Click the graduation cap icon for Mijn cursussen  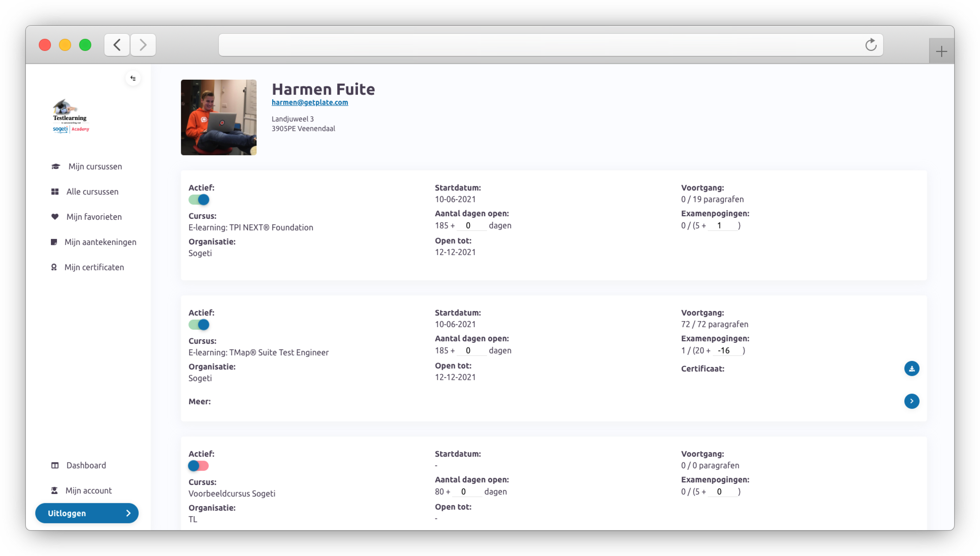click(56, 167)
